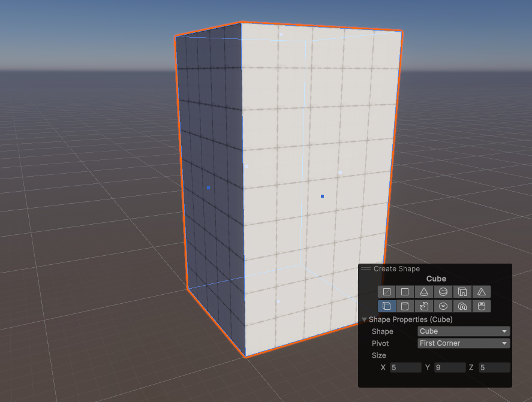
Task: Click the bold Cube heading text
Action: click(x=436, y=279)
